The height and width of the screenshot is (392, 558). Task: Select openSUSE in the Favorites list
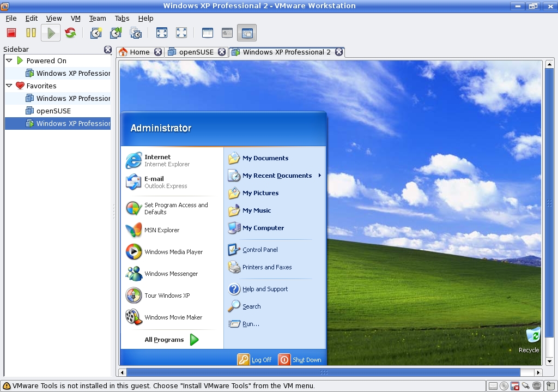click(53, 111)
